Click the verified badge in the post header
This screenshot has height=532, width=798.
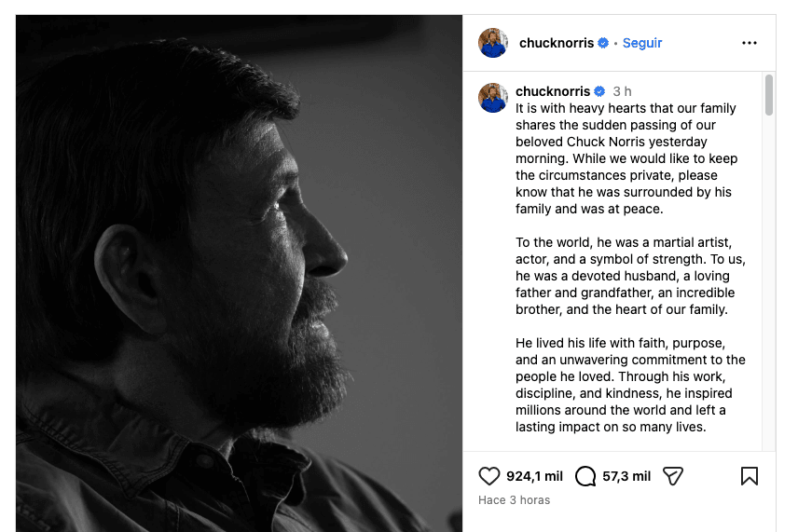click(x=603, y=43)
